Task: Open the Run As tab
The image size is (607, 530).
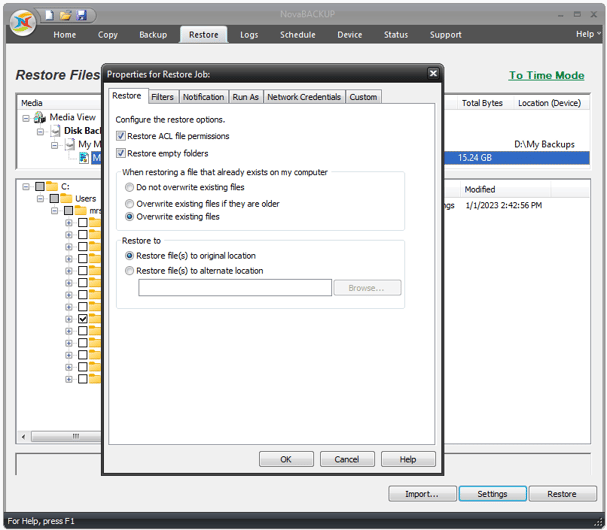Action: coord(245,97)
